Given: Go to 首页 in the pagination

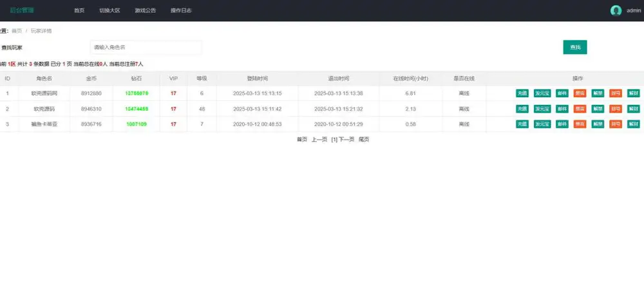Looking at the screenshot, I should click(302, 140).
